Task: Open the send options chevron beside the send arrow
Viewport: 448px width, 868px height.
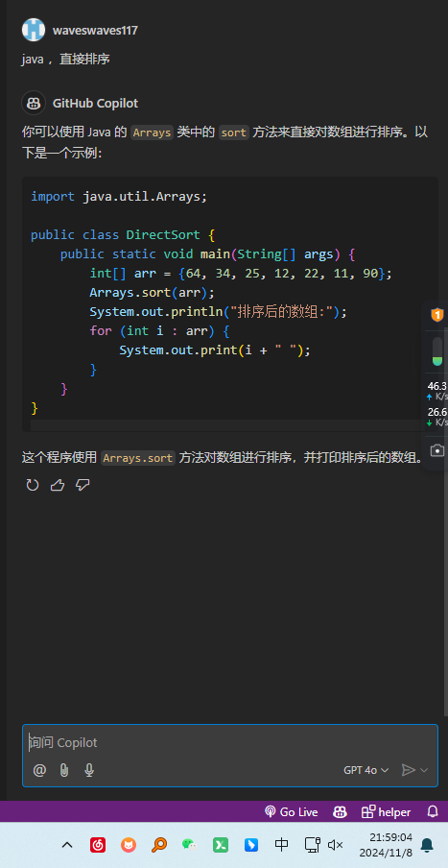Action: coord(424,770)
